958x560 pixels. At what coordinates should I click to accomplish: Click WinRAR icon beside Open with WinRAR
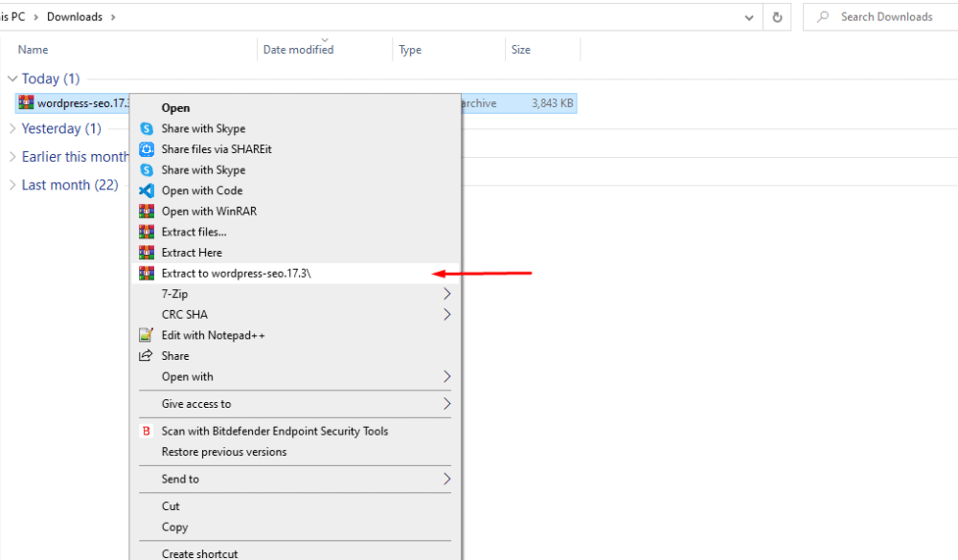(x=147, y=212)
